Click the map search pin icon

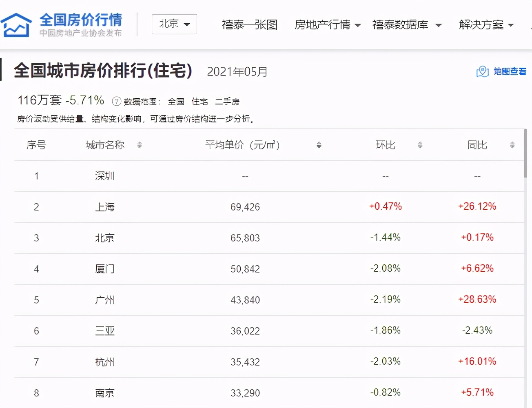[482, 71]
